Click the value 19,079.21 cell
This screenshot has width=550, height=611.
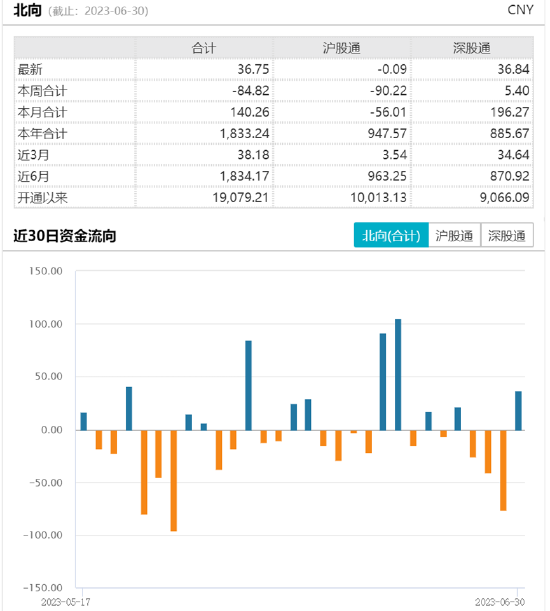point(241,198)
